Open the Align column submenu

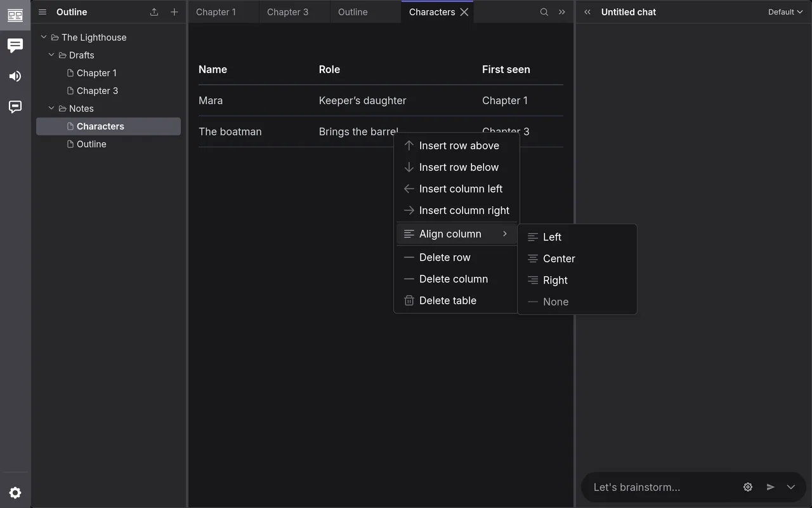(457, 234)
